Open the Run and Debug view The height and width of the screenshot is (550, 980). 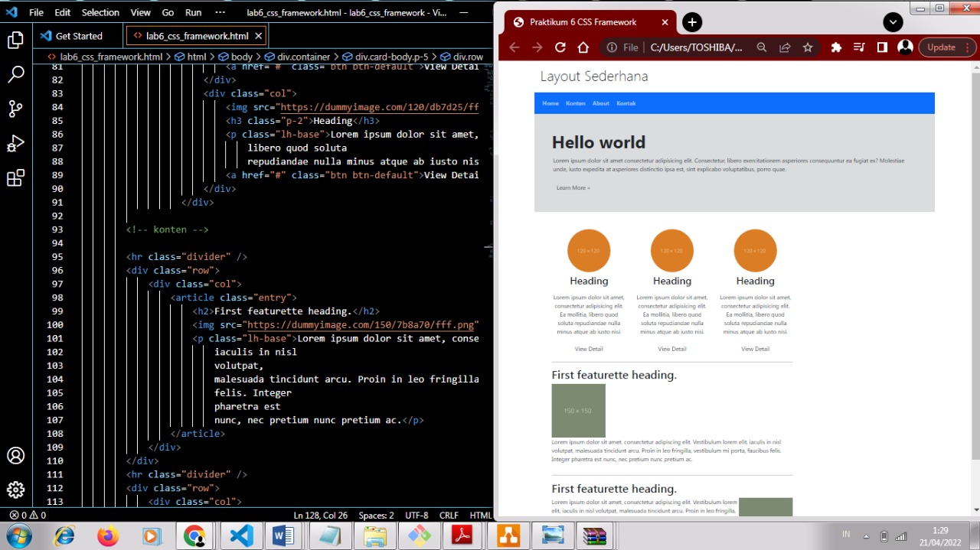[15, 144]
